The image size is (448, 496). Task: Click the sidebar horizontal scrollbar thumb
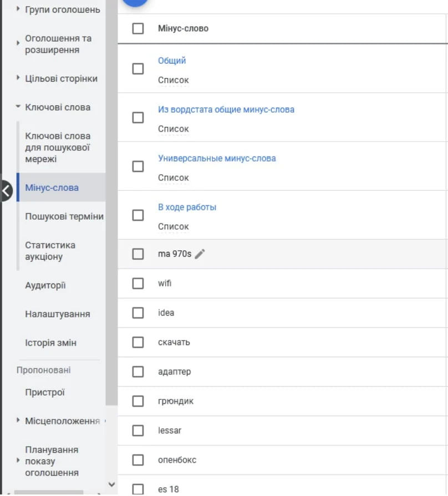coord(49,493)
